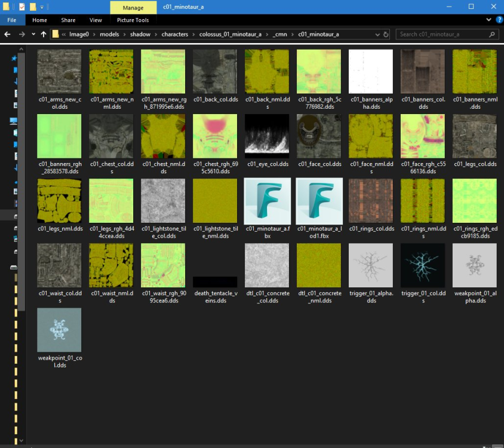This screenshot has width=504, height=448.
Task: Switch to the View tab
Action: [96, 20]
